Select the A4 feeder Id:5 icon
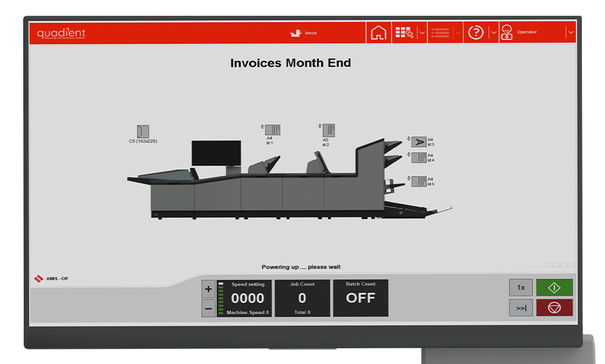The height and width of the screenshot is (364, 605). (x=419, y=181)
